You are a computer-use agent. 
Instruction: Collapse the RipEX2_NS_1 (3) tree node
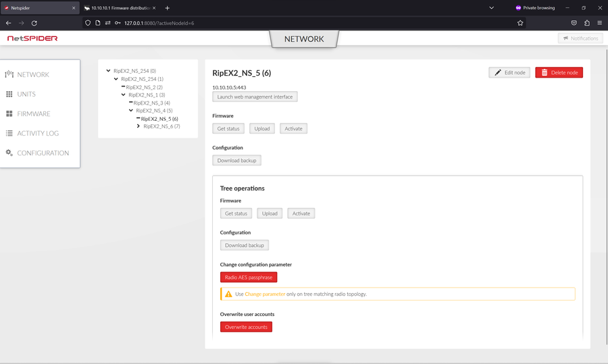click(x=124, y=95)
